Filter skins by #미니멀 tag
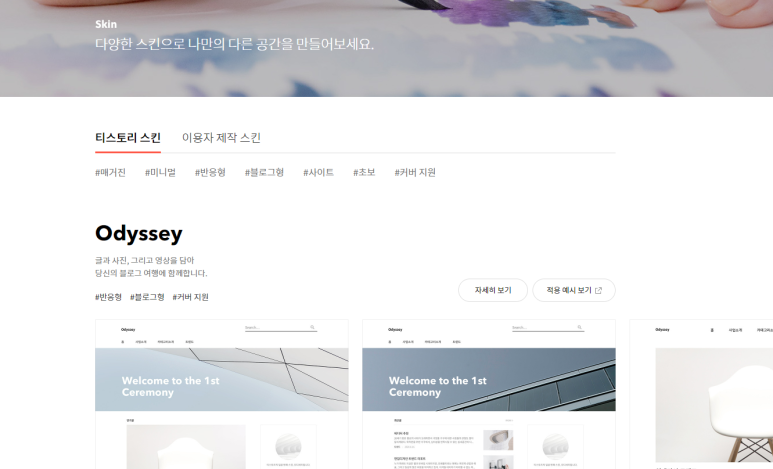The image size is (773, 469). (160, 172)
